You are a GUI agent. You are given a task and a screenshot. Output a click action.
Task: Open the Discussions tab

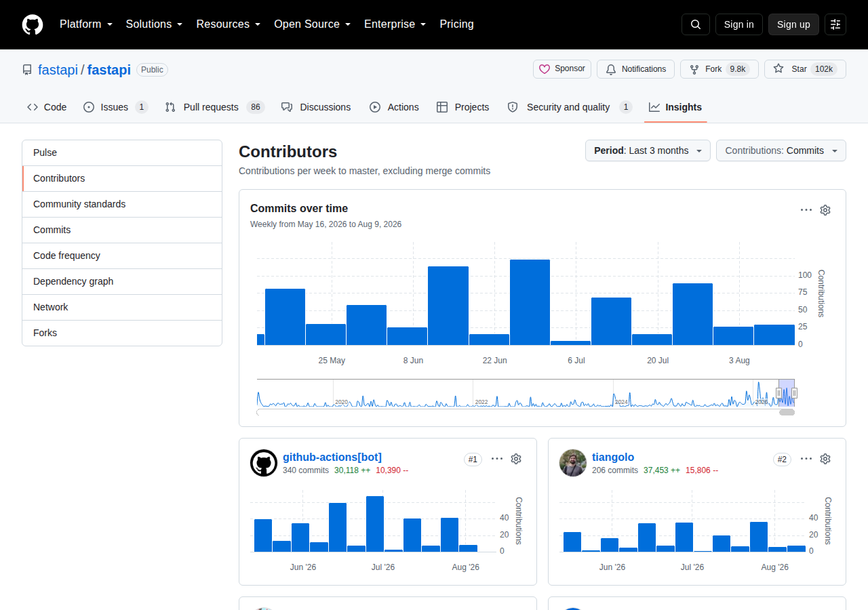point(316,107)
